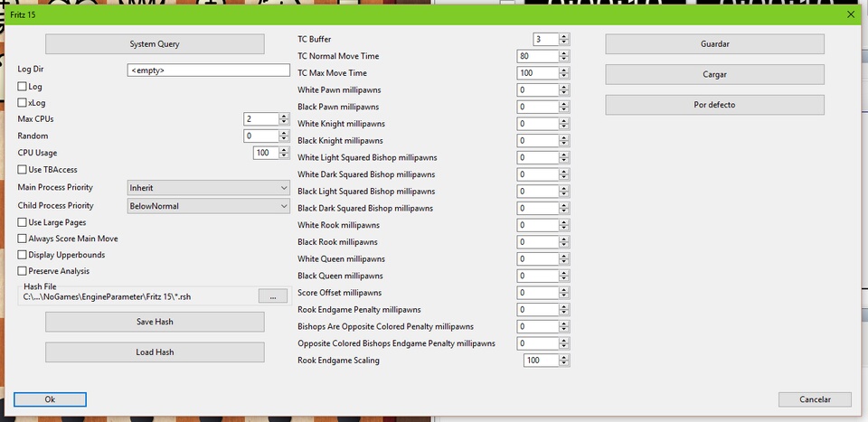Click Rook Endgame Penalty millipawns field
This screenshot has height=422, width=868.
537,310
